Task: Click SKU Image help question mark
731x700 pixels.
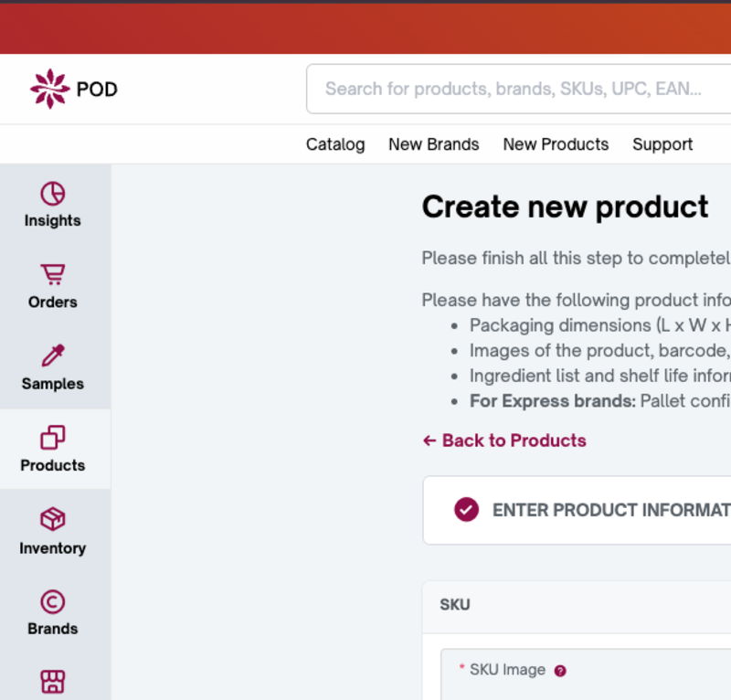Action: point(560,670)
